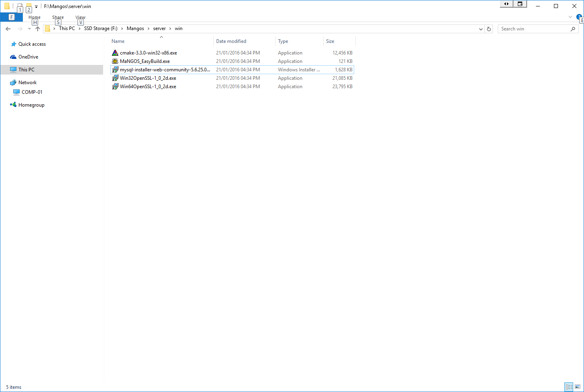This screenshot has height=392, width=584.
Task: Open the Share ribbon tab
Action: click(x=58, y=17)
